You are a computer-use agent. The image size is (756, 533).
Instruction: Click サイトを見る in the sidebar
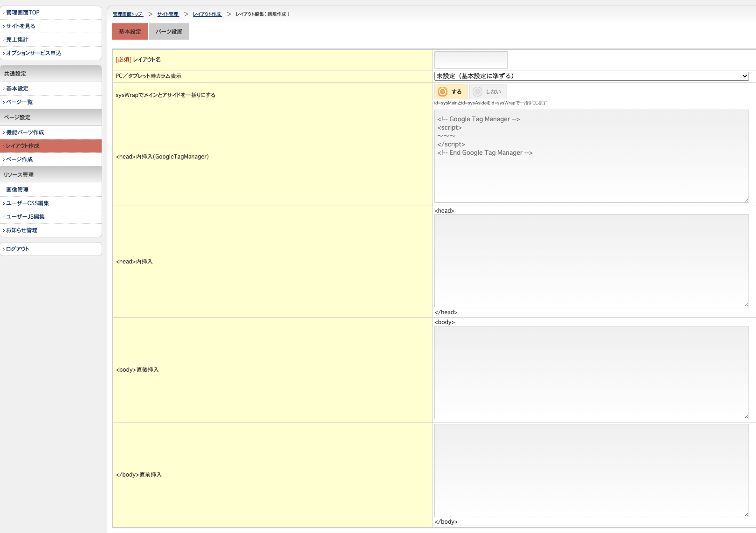[21, 26]
